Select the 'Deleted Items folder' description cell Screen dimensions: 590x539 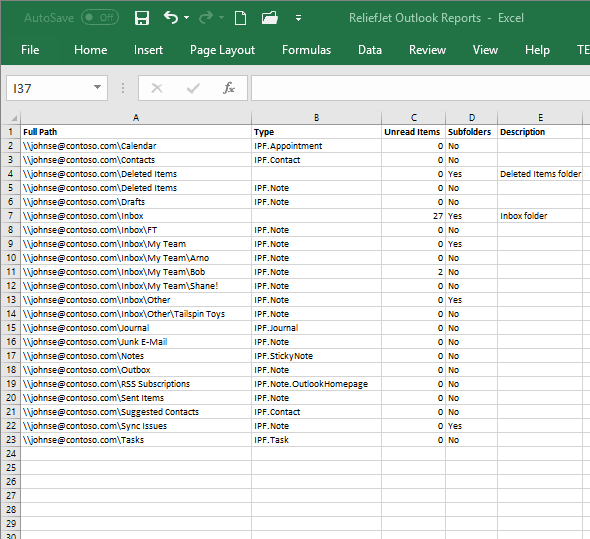[x=540, y=174]
